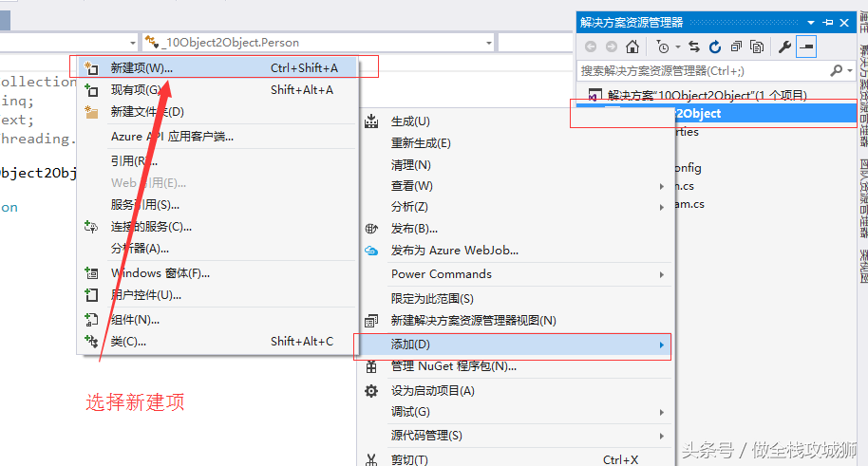The image size is (868, 466).
Task: Choose 组件(N) menu entry
Action: coord(217,320)
